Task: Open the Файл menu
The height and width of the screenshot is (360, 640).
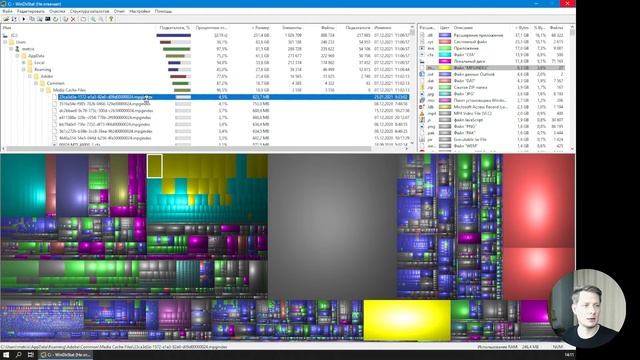Action: coord(7,11)
